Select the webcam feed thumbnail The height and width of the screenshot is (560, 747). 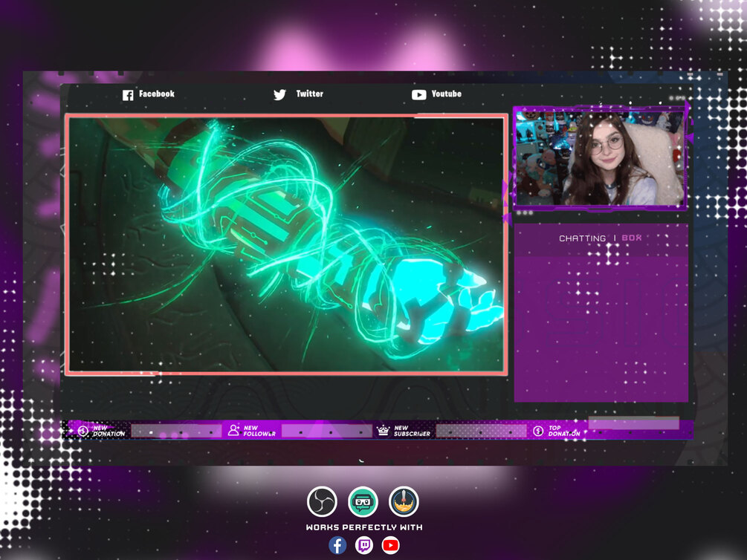click(x=599, y=158)
